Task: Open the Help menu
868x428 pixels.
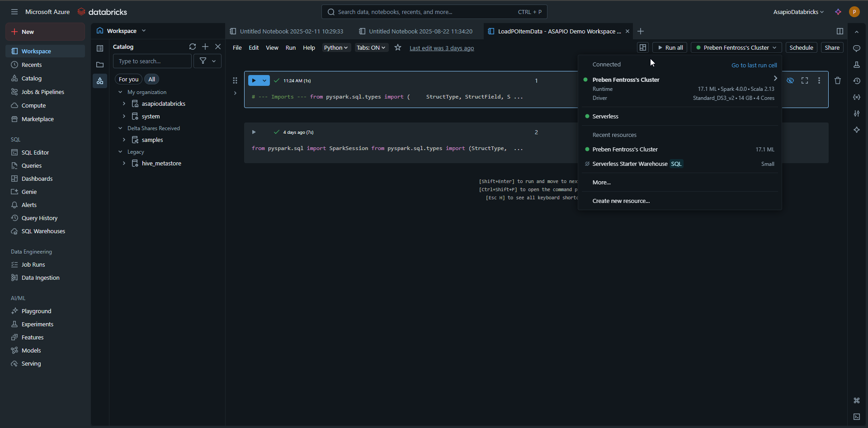Action: point(309,47)
